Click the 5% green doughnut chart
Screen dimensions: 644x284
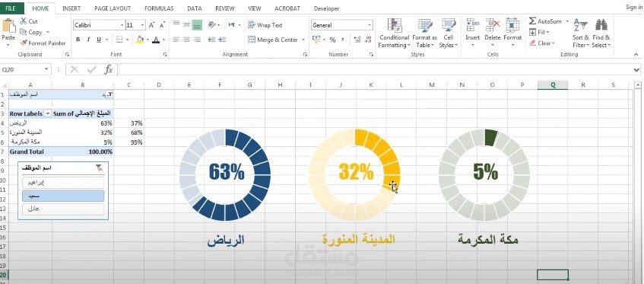[x=484, y=174]
